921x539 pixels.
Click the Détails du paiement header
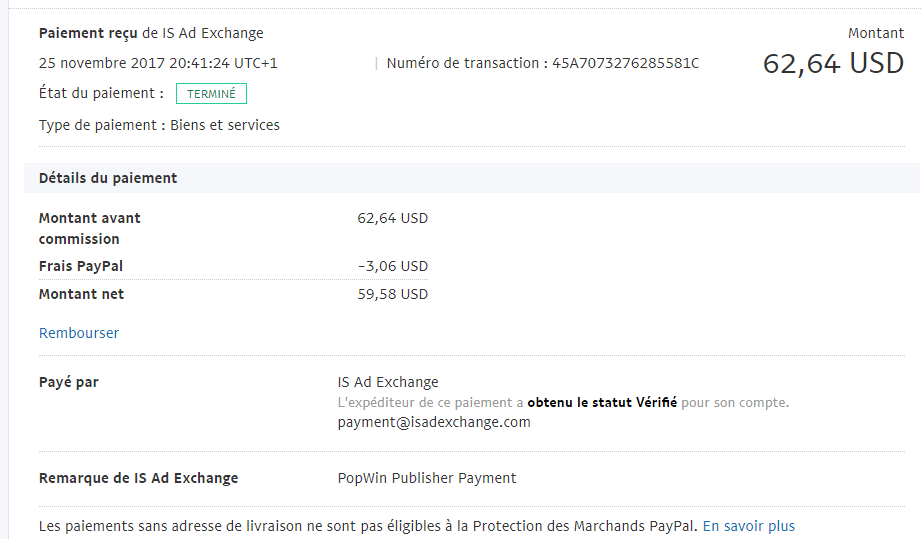click(x=108, y=178)
